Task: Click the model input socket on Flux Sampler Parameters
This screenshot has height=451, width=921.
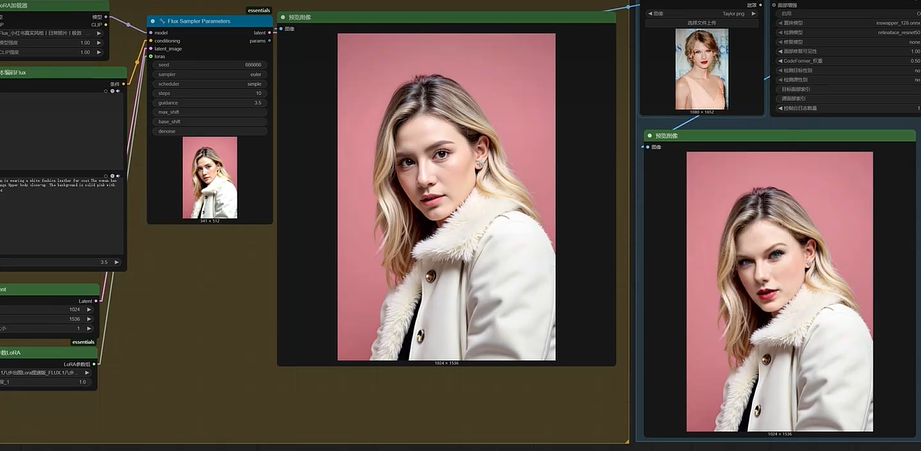Action: pyautogui.click(x=151, y=33)
